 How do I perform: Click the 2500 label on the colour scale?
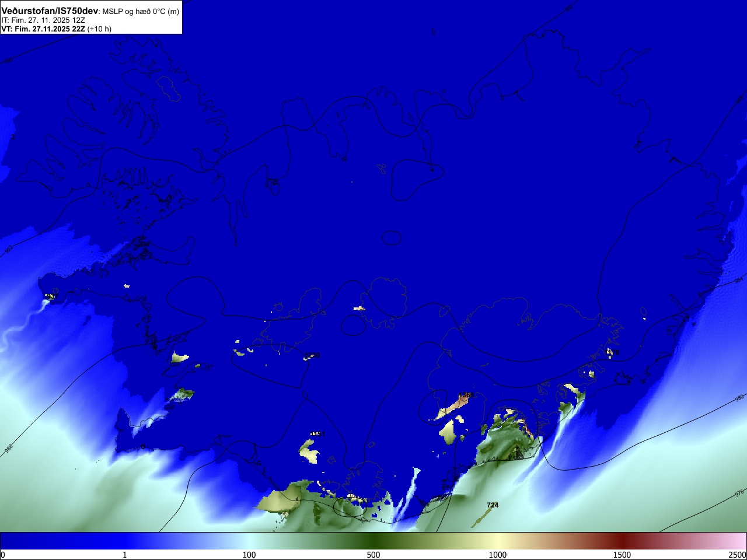point(738,555)
